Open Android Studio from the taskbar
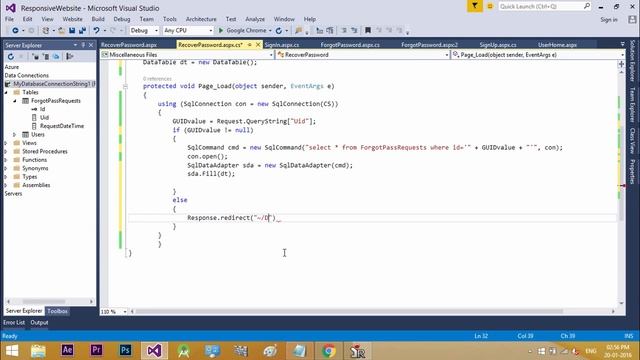The width and height of the screenshot is (640, 360). click(183, 351)
